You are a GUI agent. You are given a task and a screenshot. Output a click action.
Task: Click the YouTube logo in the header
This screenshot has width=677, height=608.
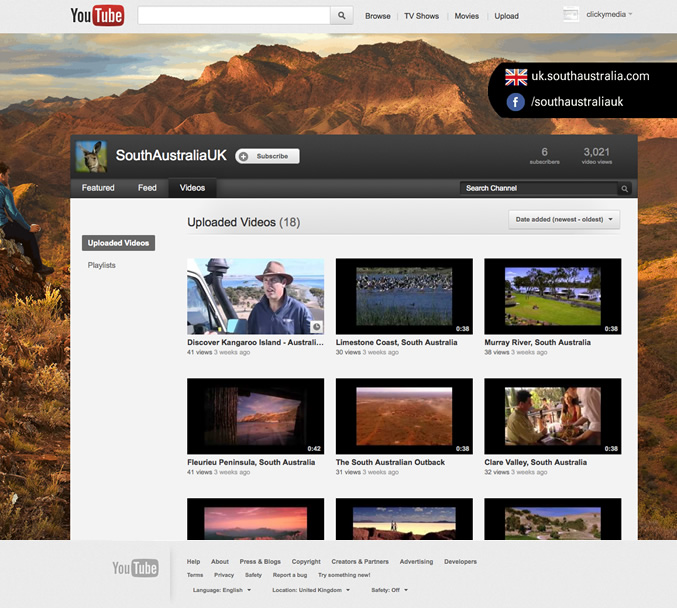97,16
